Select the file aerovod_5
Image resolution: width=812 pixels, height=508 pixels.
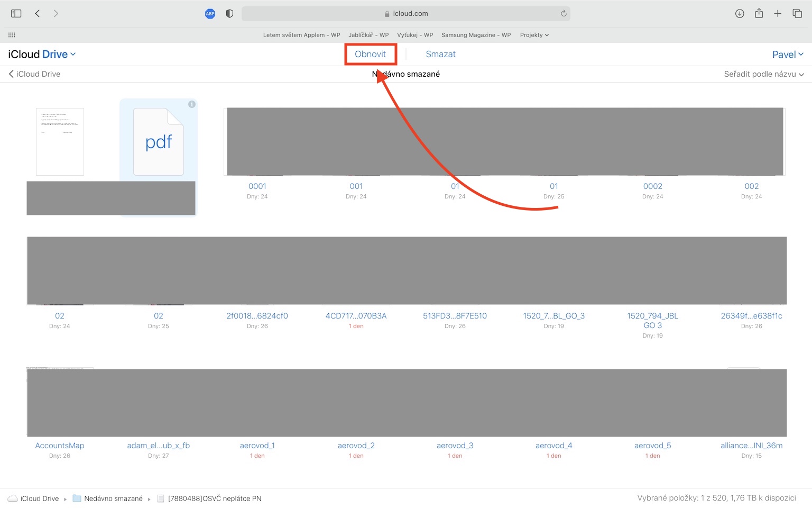pyautogui.click(x=653, y=446)
